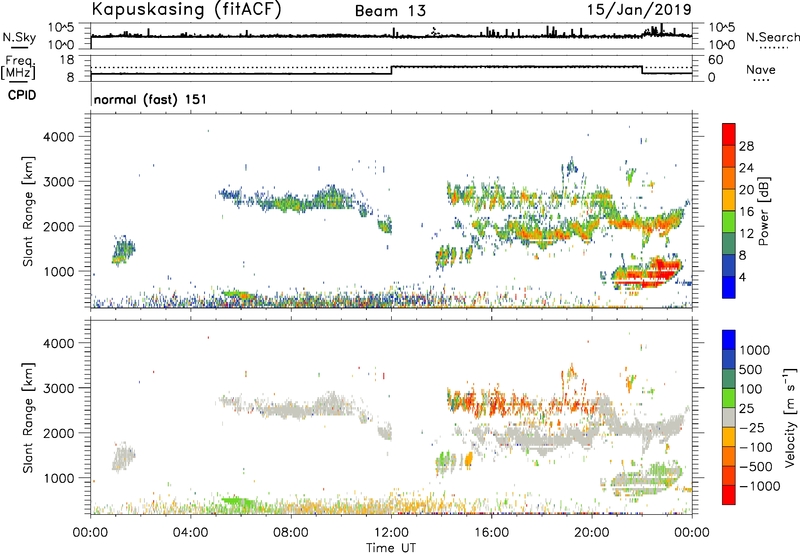The image size is (800, 554).
Task: Click the CPID label
Action: point(22,95)
